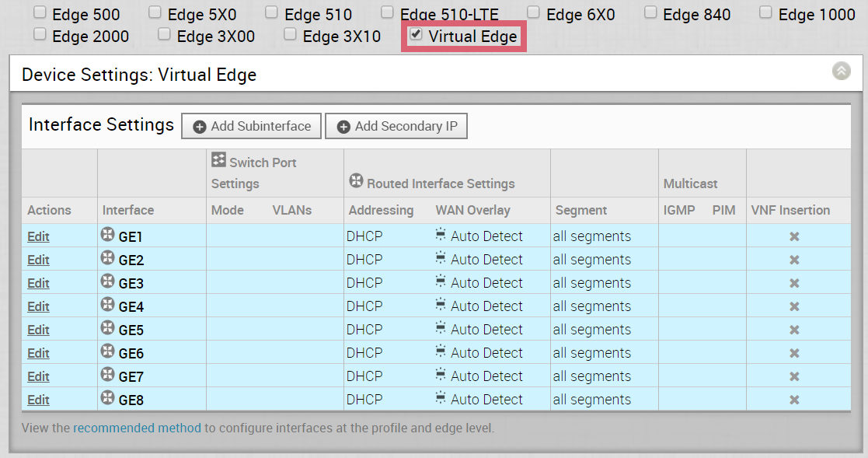Edit the GE1 interface
Screen dimensions: 868x458
38,236
